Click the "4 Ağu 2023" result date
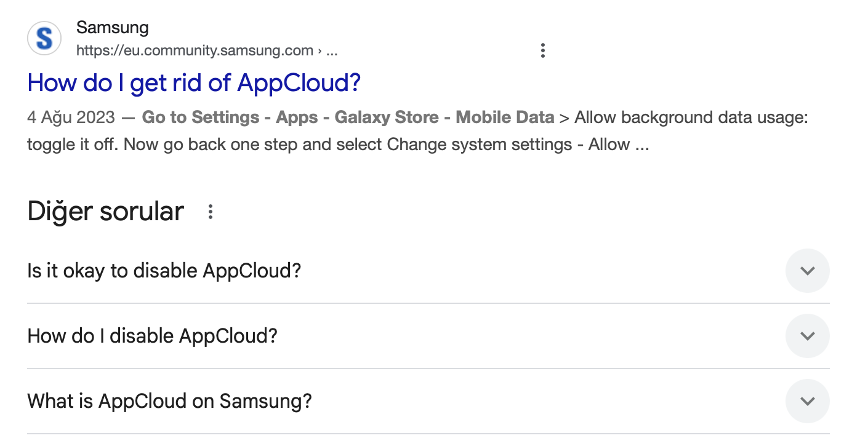 (x=71, y=117)
